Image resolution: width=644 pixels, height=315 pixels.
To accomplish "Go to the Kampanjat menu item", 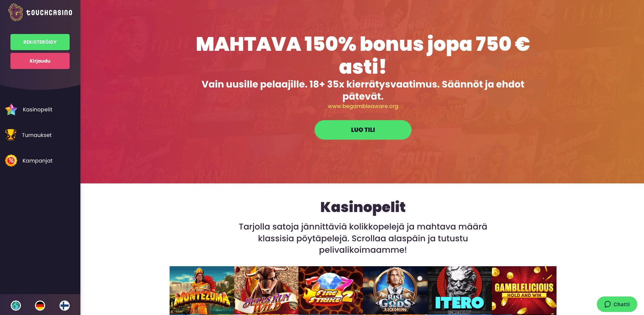I will tap(37, 161).
